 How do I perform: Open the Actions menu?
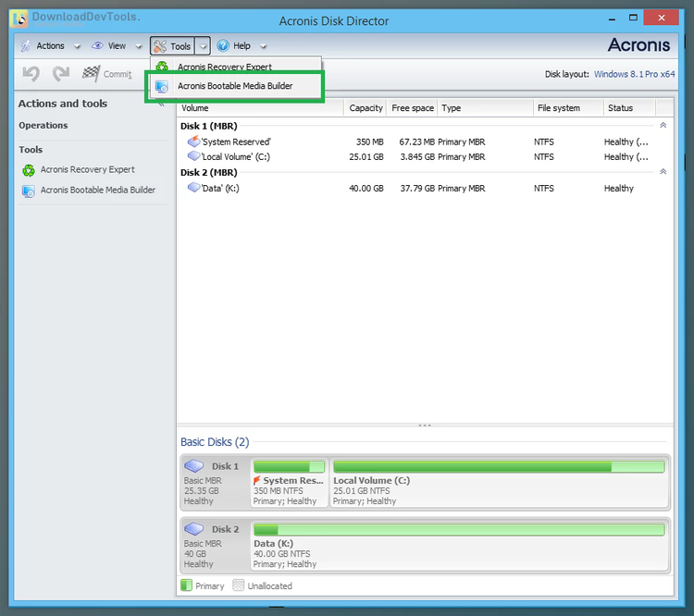(51, 46)
